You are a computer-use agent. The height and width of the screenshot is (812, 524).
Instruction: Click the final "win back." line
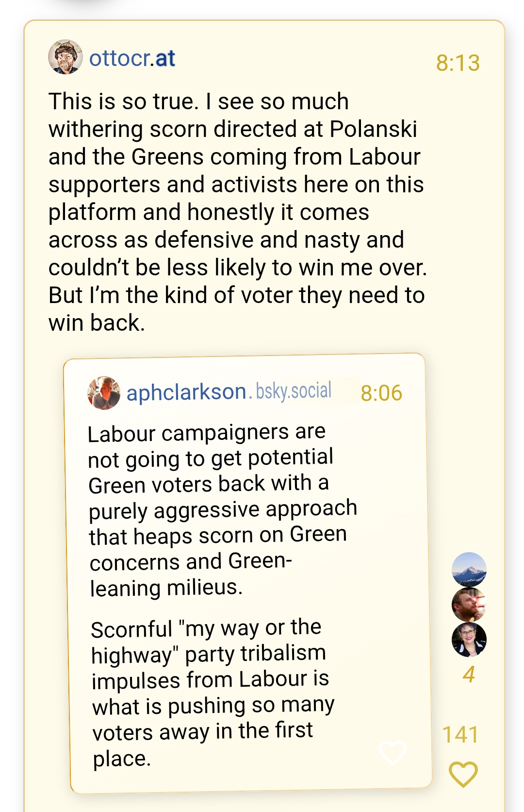(x=97, y=322)
